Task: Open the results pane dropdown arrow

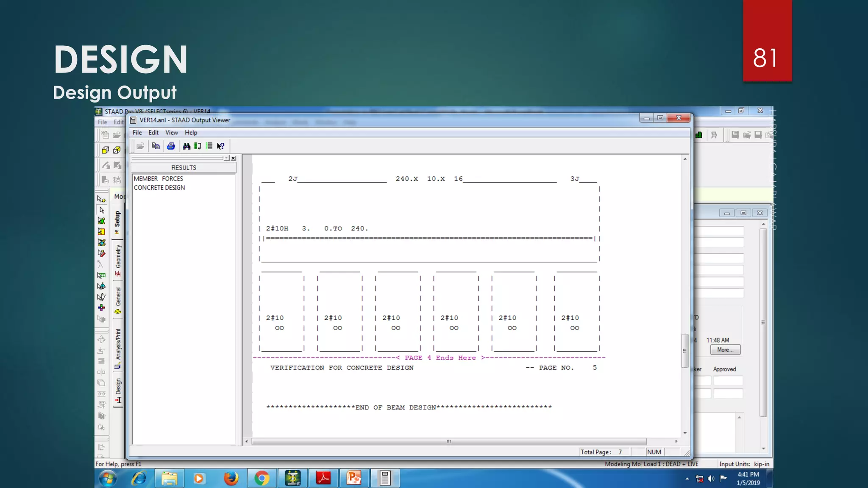Action: click(x=226, y=158)
